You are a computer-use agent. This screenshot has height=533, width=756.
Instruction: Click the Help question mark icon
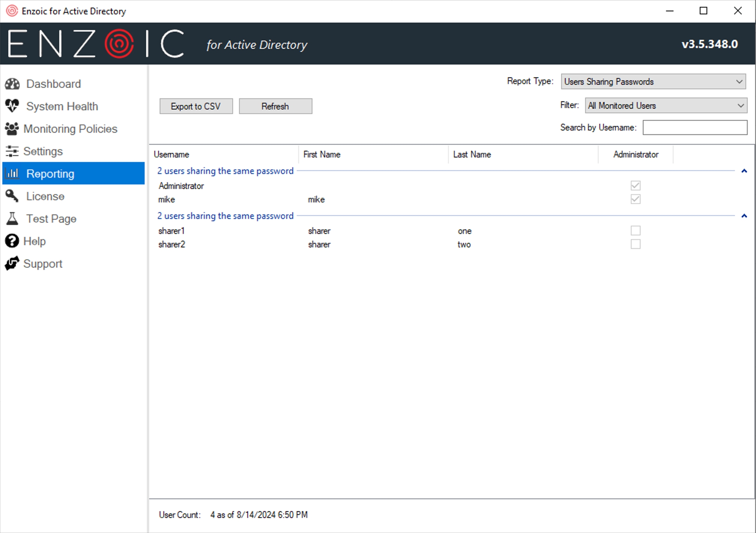(12, 241)
